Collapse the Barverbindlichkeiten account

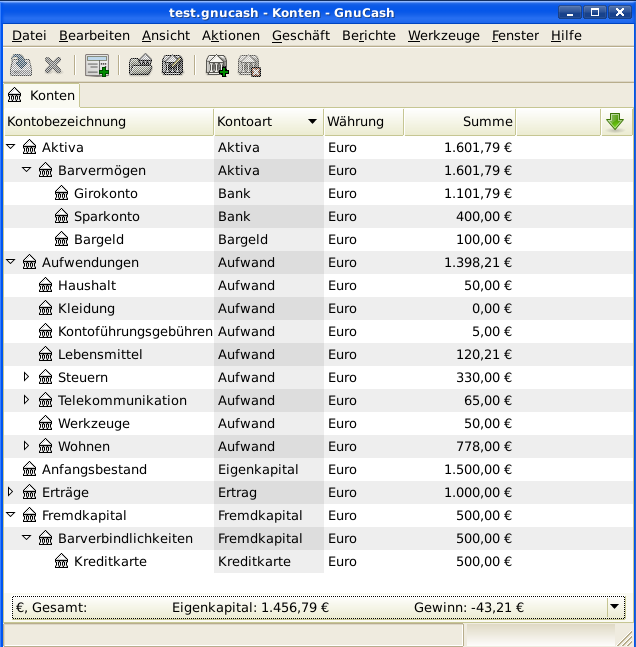point(27,538)
